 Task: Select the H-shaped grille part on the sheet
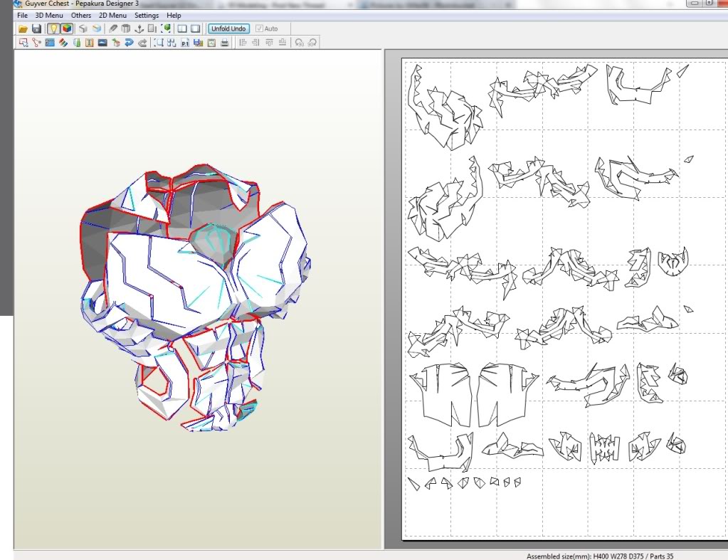click(604, 447)
